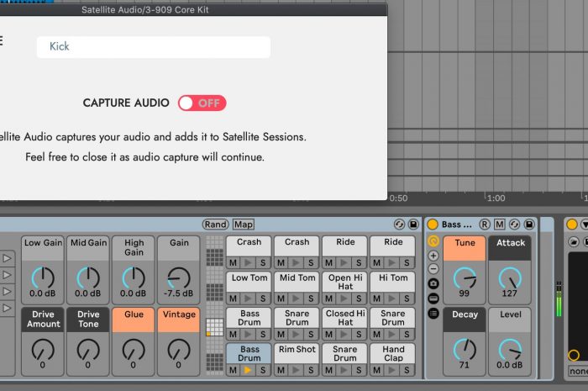
Task: Click the High Gain macro knob
Action: tap(134, 278)
